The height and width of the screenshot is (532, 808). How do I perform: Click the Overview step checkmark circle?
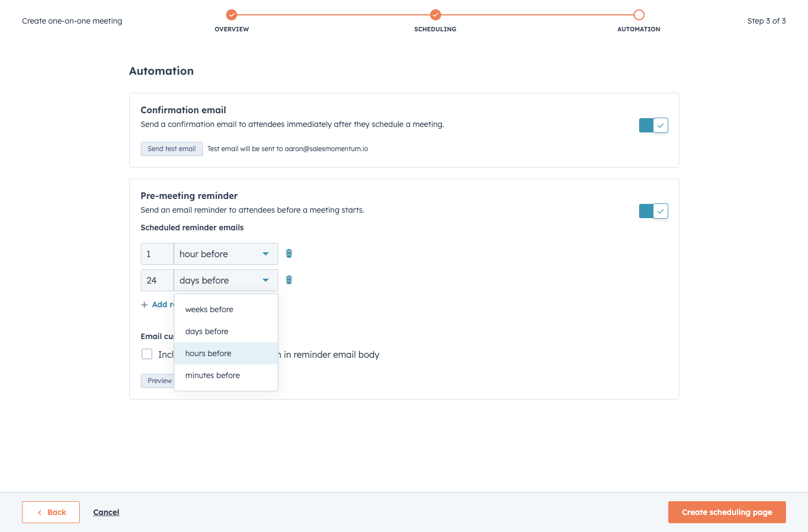click(x=232, y=15)
